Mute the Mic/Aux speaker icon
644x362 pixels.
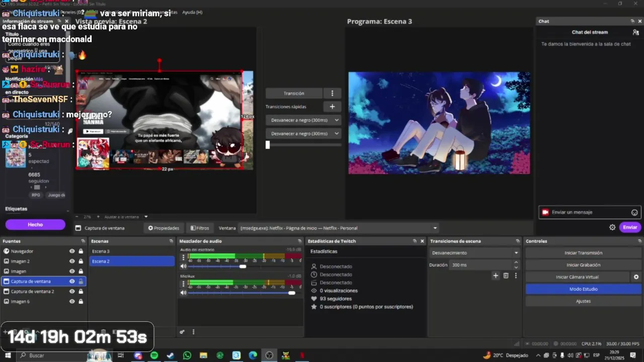[184, 293]
